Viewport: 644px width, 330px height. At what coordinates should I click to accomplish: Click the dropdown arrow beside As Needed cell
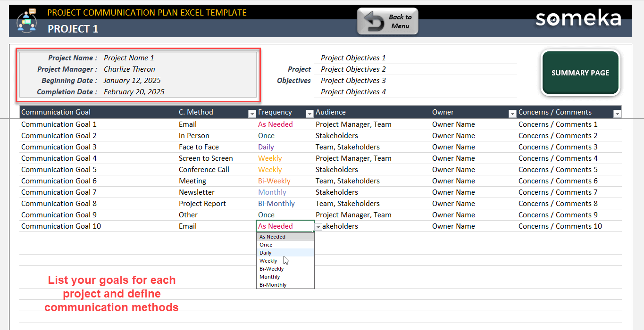pos(318,227)
